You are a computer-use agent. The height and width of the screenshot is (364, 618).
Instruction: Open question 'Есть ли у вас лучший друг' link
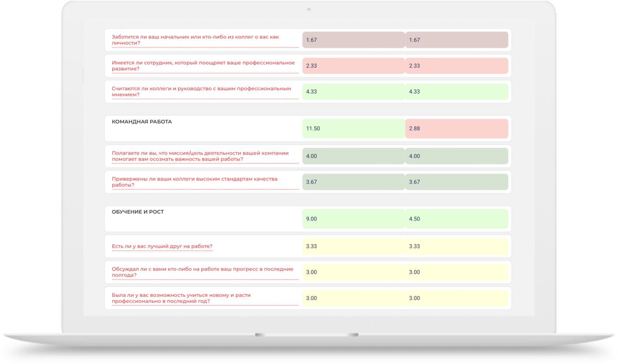162,246
